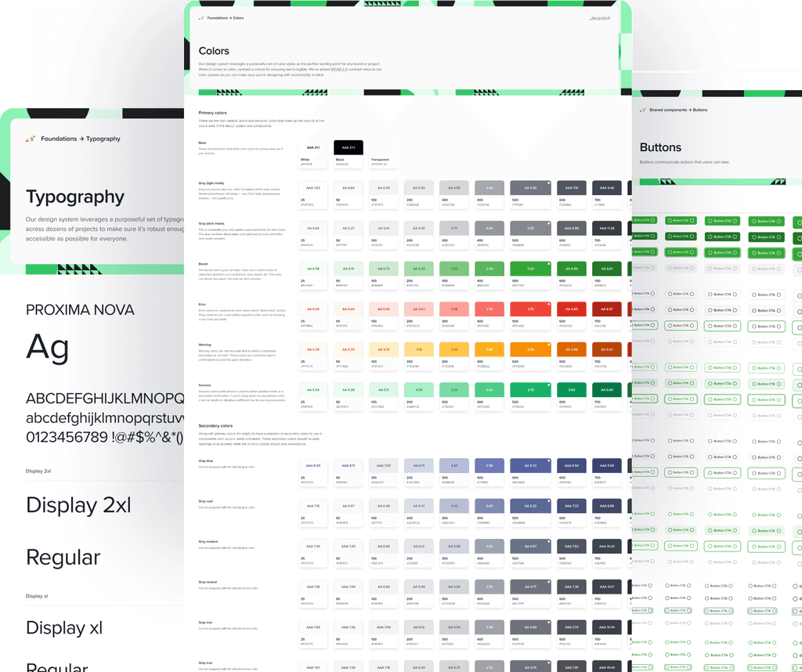Click the logo icon beside Shared components → Buttons
This screenshot has width=802, height=672.
pyautogui.click(x=642, y=110)
